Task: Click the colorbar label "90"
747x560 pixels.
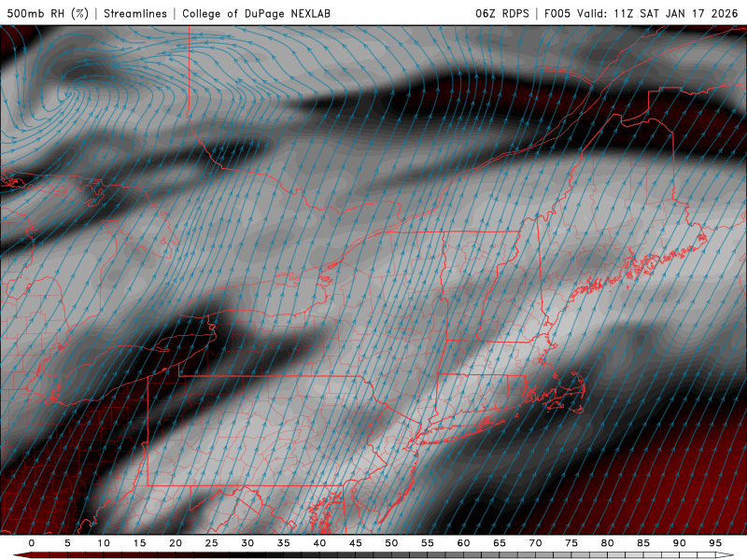Action: tap(679, 543)
